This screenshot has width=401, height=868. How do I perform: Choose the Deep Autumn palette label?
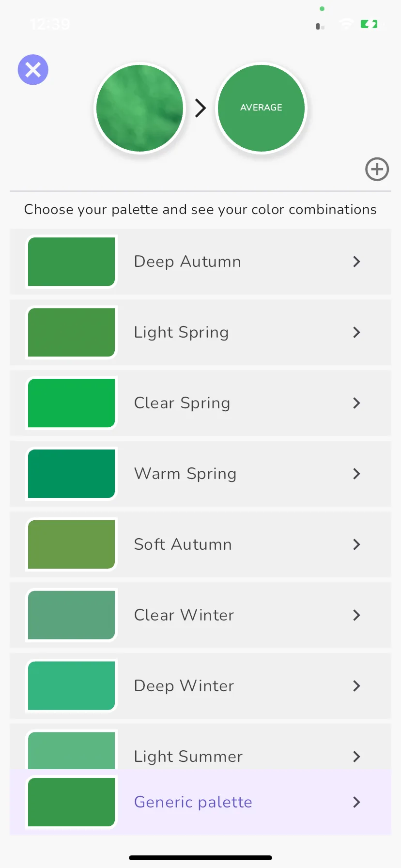pyautogui.click(x=187, y=262)
